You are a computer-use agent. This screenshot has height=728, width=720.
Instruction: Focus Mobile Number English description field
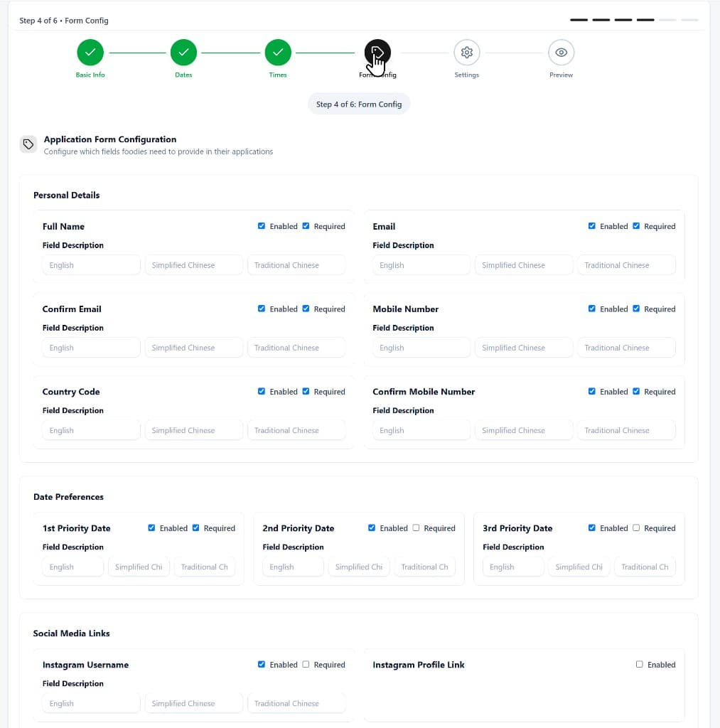(x=421, y=348)
